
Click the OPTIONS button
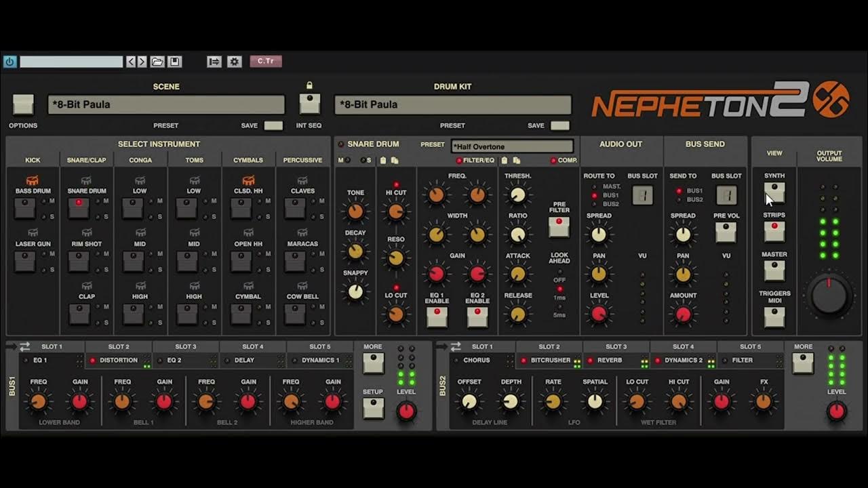23,104
